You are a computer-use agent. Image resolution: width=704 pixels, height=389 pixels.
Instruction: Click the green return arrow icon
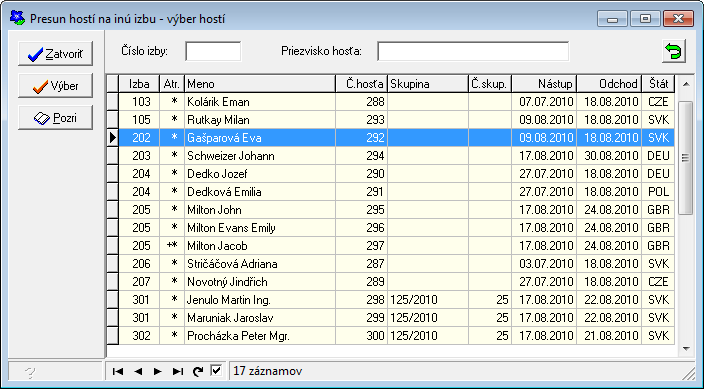click(673, 51)
